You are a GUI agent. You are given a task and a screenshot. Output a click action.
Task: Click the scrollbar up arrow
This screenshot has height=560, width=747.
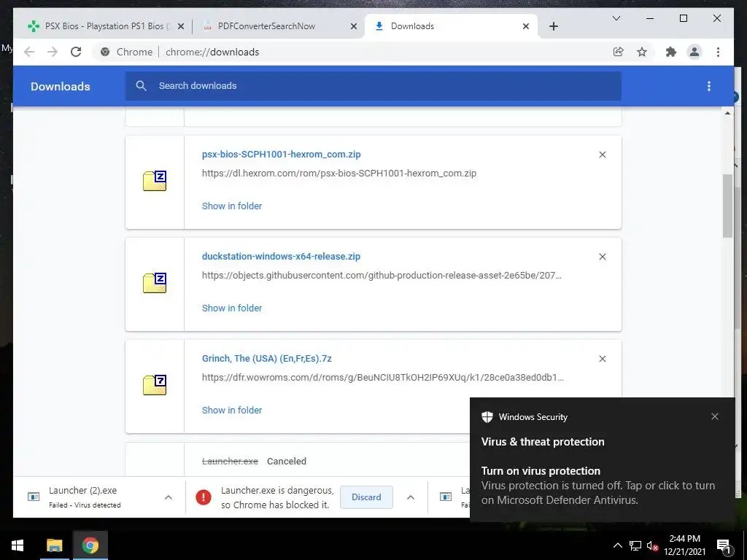[x=727, y=113]
